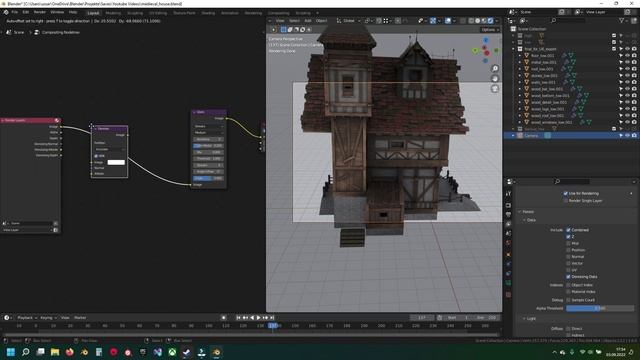Collapse the final_for_UE_export collection
This screenshot has height=360, width=640.
coord(513,49)
